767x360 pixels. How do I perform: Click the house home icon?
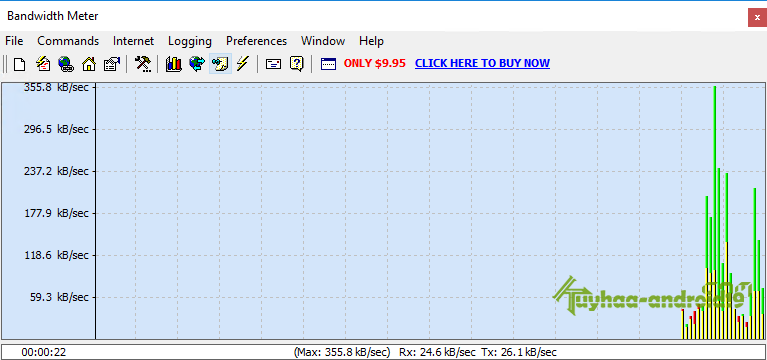[x=89, y=64]
